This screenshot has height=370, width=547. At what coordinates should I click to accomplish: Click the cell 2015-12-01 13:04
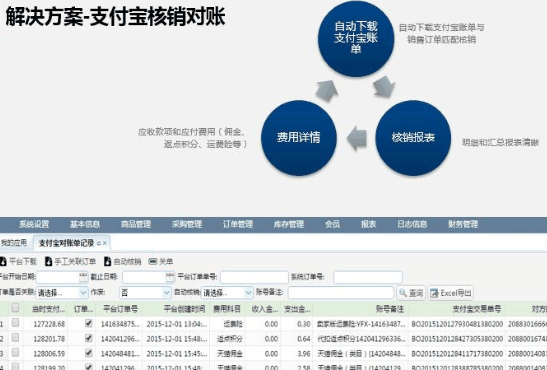[177, 324]
